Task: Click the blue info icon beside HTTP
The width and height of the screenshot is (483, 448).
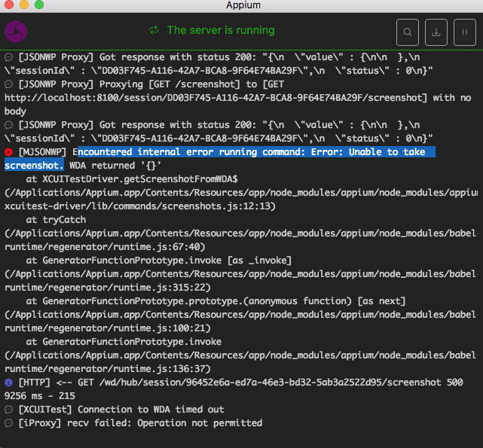Action: click(8, 382)
